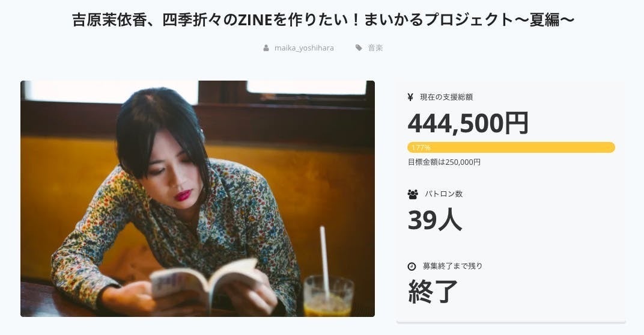Click the project title heading
Image resolution: width=644 pixels, height=335 pixels.
point(323,19)
